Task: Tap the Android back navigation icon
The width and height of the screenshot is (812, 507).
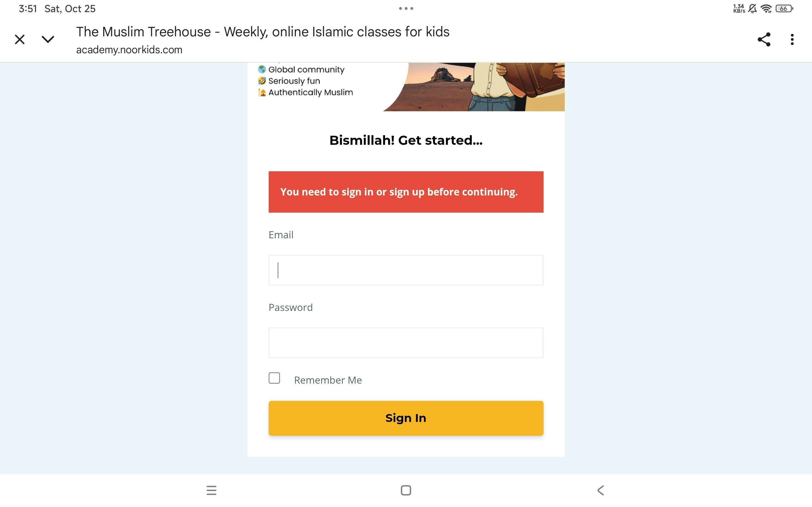Action: 600,490
